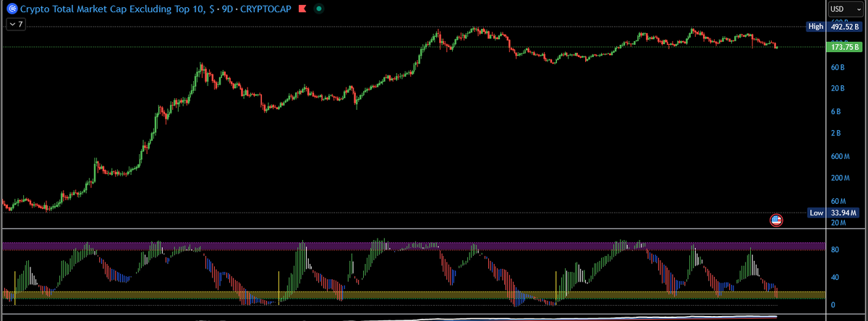This screenshot has width=868, height=321.
Task: Click the 60 B price axis value
Action: click(x=838, y=67)
